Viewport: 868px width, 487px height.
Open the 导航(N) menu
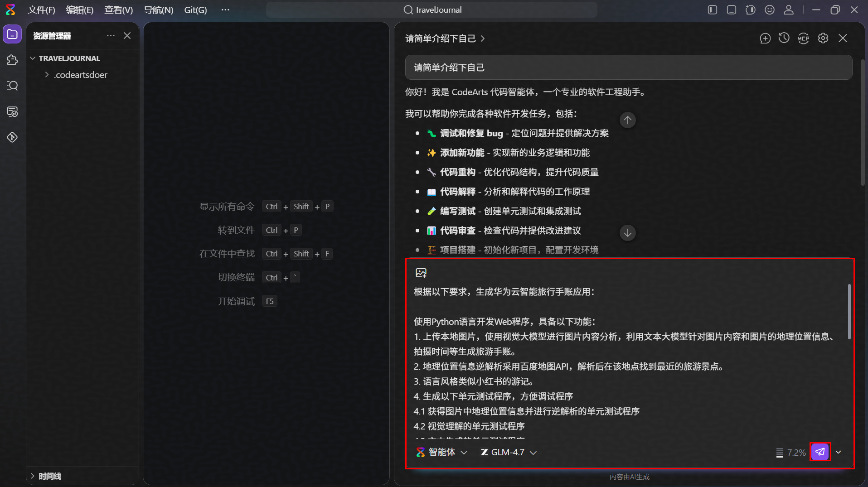pyautogui.click(x=159, y=10)
